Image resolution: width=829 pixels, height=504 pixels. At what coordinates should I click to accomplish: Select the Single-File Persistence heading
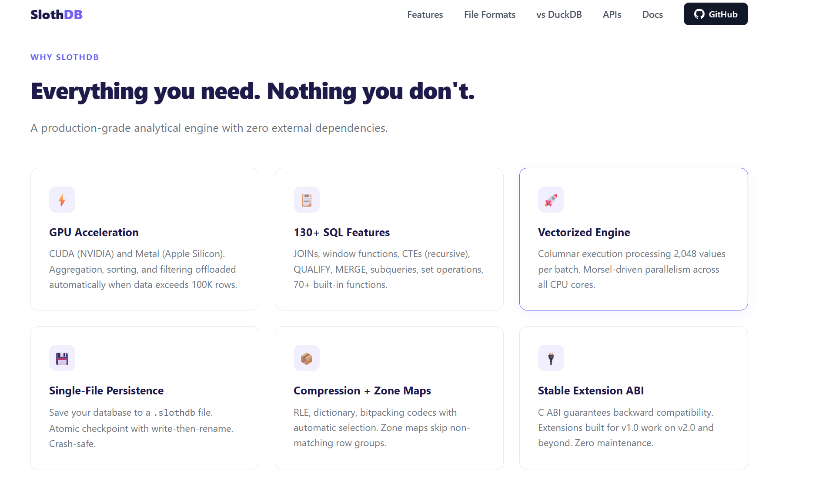tap(106, 391)
